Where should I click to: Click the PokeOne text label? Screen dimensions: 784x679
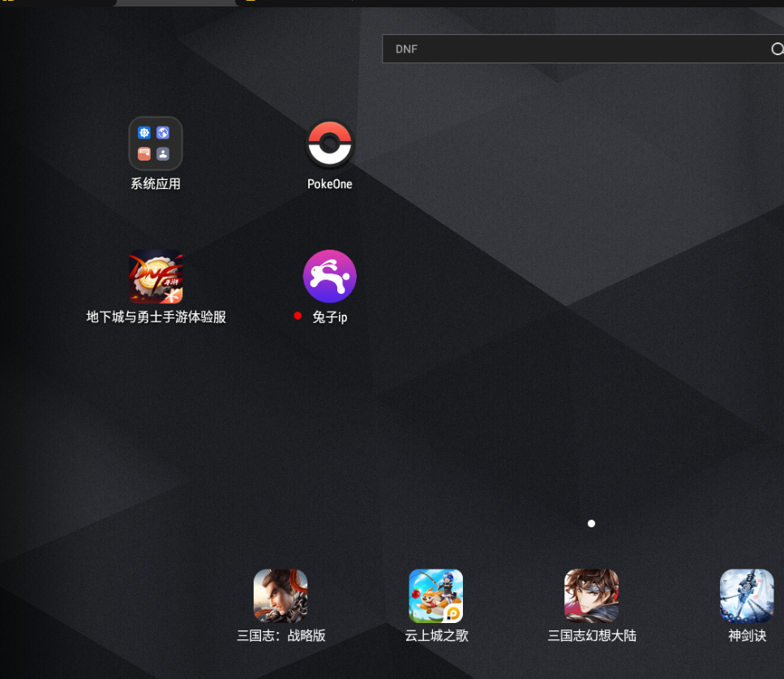click(329, 184)
